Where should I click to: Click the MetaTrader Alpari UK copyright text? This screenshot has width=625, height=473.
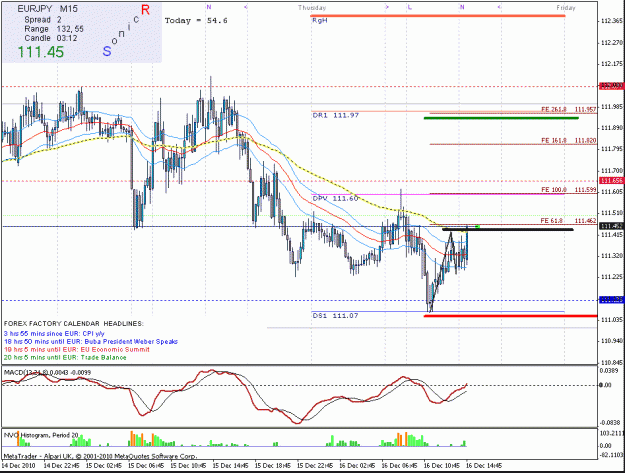[100, 456]
